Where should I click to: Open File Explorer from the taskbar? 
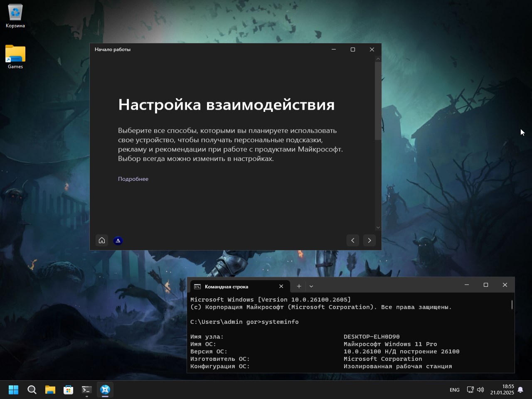pyautogui.click(x=50, y=389)
